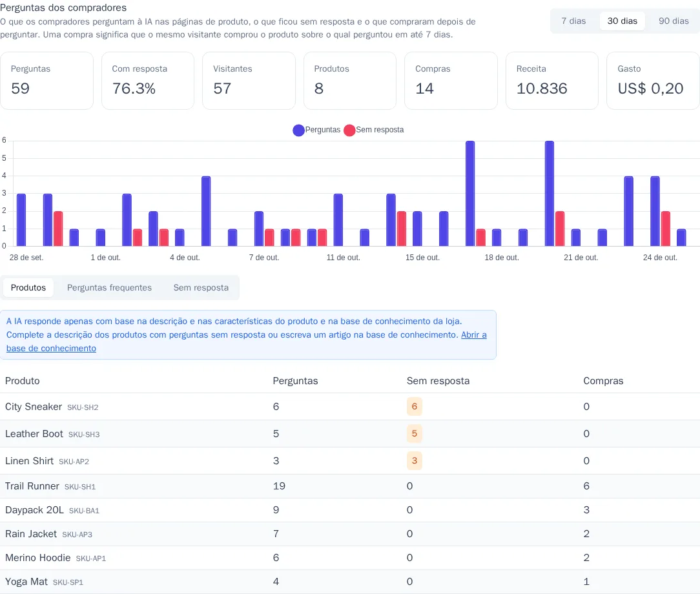Open the Sem resposta tab
The image size is (700, 594).
(201, 288)
